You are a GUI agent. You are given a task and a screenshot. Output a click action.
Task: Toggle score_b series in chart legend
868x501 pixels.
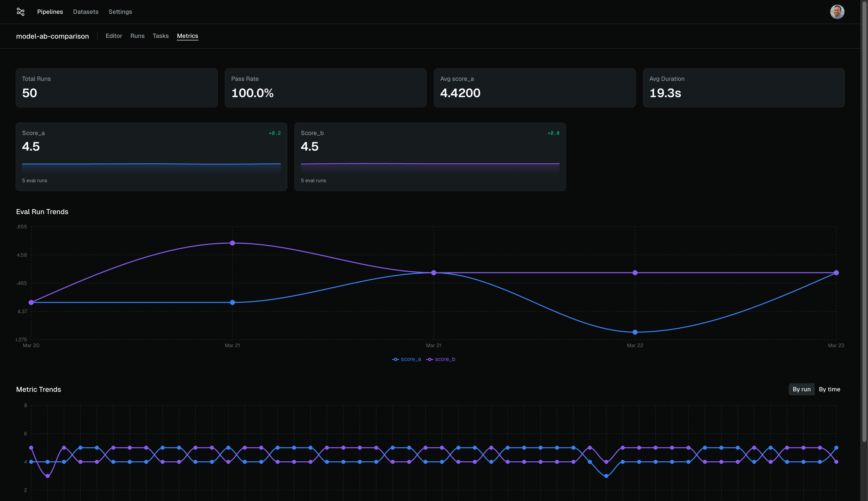click(441, 359)
